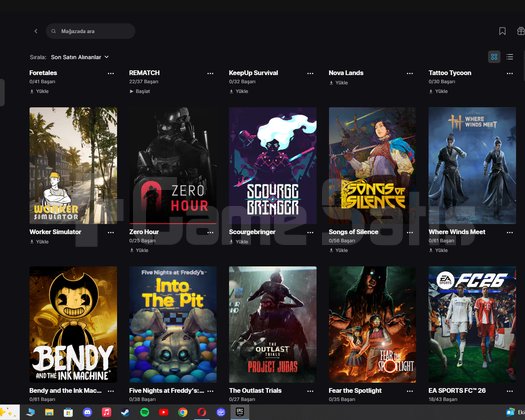Image resolution: width=525 pixels, height=420 pixels.
Task: Open the three-dot menu for Zero Hour
Action: [210, 232]
